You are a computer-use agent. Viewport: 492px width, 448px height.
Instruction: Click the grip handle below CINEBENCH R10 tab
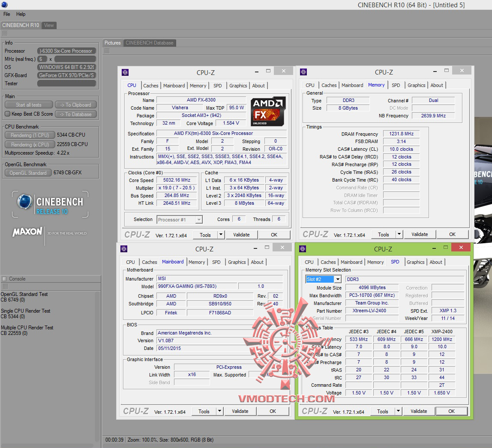click(x=5, y=33)
